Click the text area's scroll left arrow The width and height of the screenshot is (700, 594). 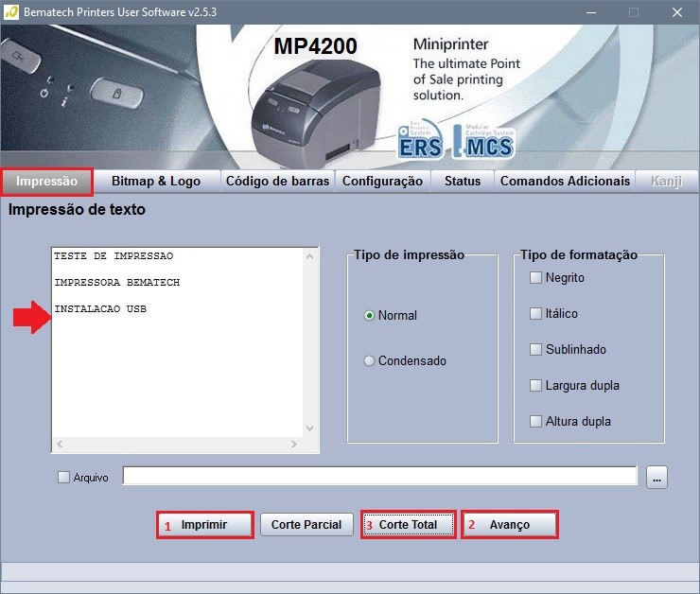coord(59,444)
